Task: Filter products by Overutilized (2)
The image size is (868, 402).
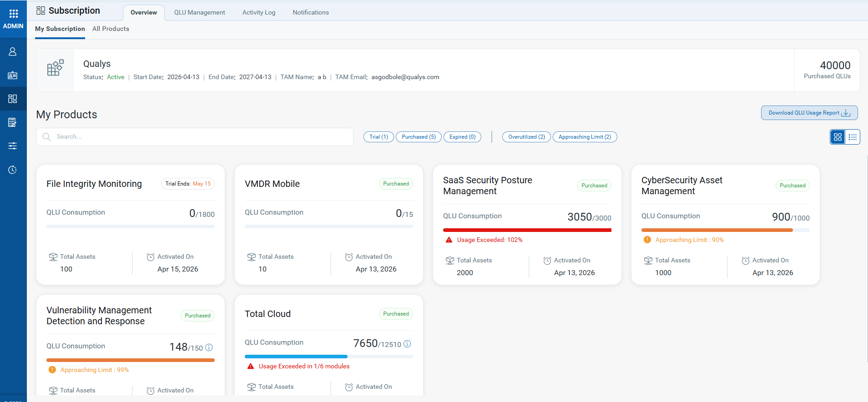Action: click(x=526, y=137)
